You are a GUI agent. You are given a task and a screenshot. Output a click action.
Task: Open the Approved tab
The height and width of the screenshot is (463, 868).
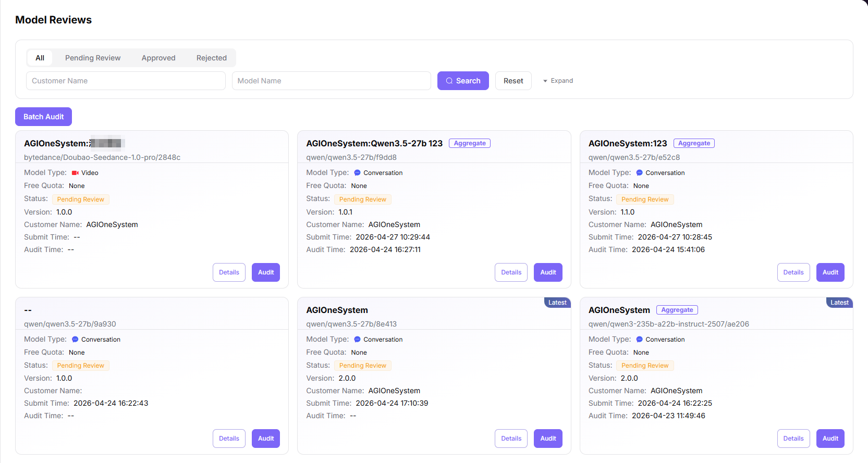tap(158, 58)
